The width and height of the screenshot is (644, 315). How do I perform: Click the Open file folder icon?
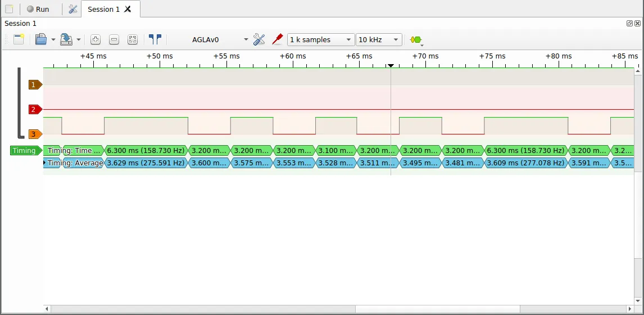point(40,39)
